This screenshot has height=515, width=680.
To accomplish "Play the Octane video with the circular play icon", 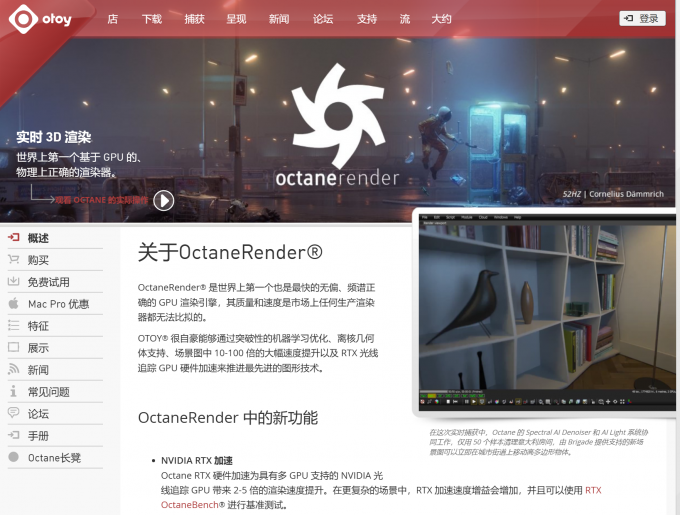I will [x=163, y=201].
